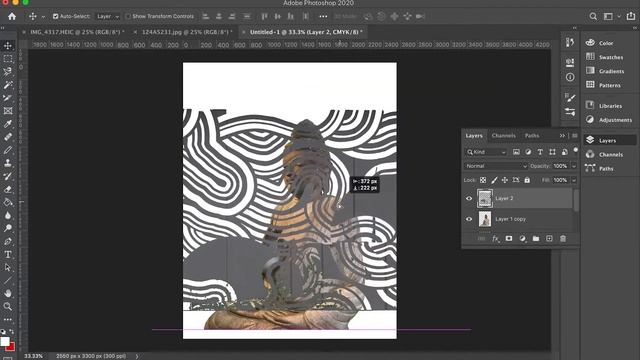Open the Share icon at top right
Image resolution: width=640 pixels, height=360 pixels.
(631, 16)
